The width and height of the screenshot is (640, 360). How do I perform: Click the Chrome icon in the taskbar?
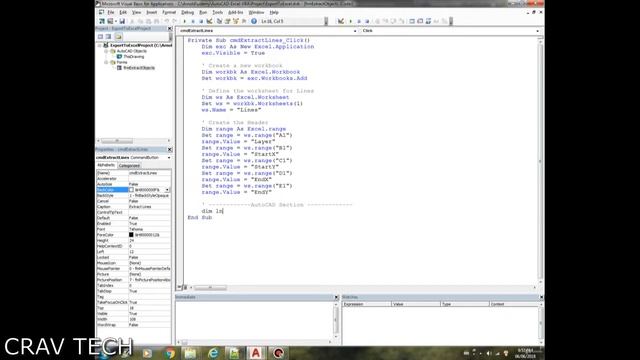[170, 353]
